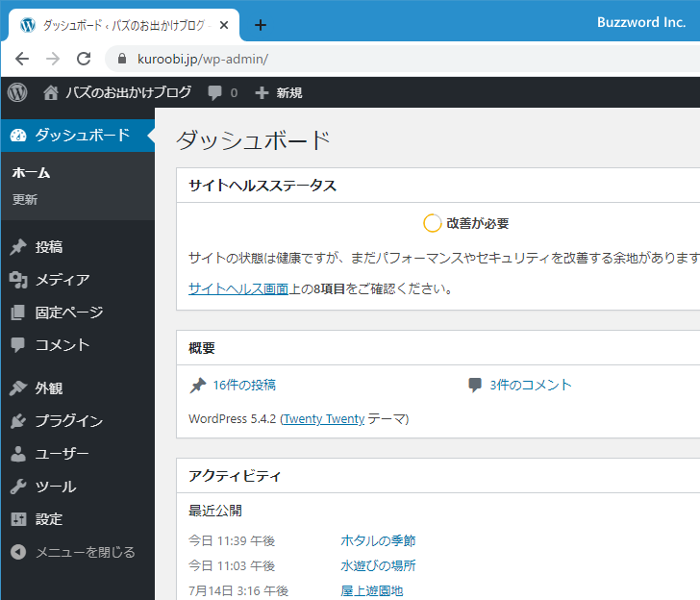700x600 pixels.
Task: Open the サイトヘルス画面 link
Action: coord(238,287)
